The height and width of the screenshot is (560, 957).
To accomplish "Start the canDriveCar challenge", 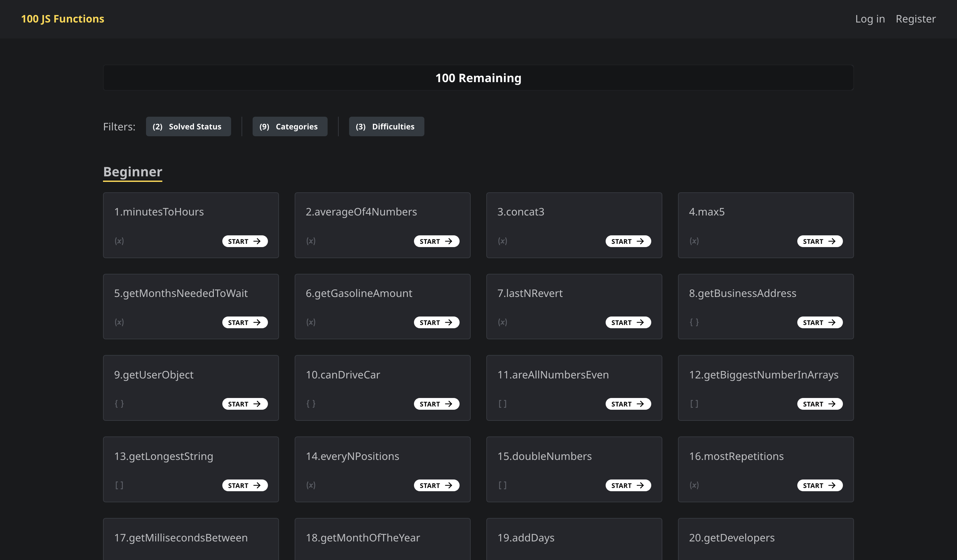I will click(437, 404).
